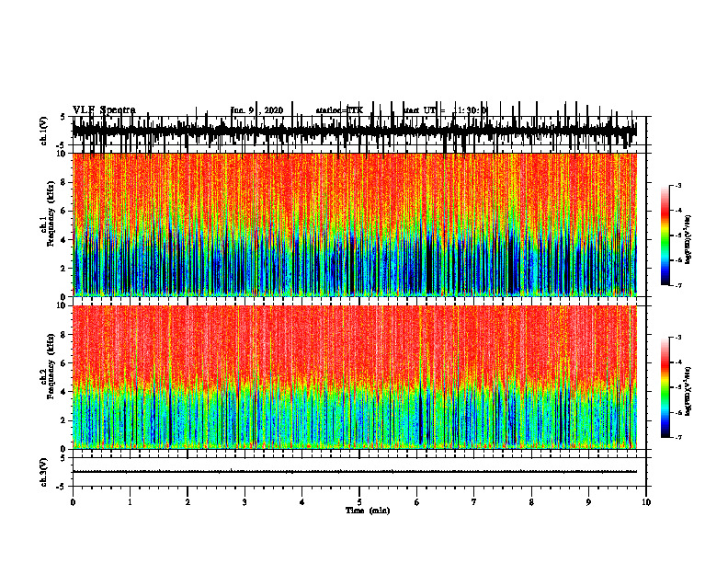
Task: Click the "-3" label on ch.1 color bar
Action: (678, 185)
